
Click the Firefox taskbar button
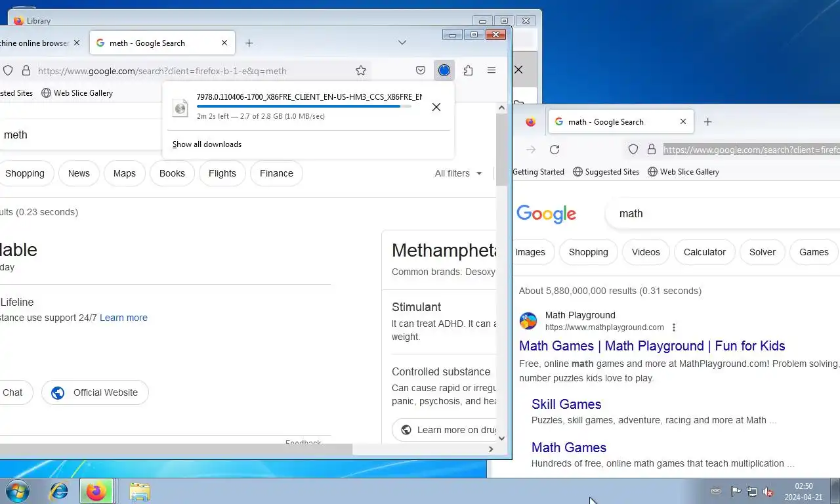pos(96,491)
